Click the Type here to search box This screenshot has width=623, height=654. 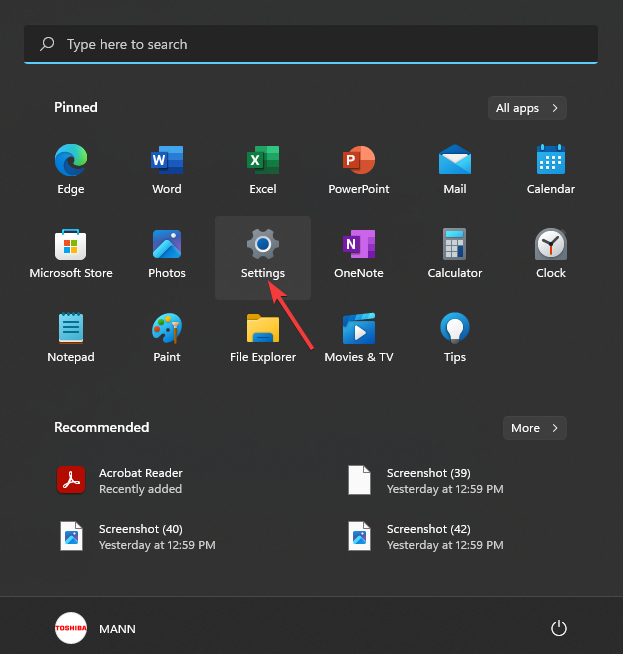click(x=311, y=44)
